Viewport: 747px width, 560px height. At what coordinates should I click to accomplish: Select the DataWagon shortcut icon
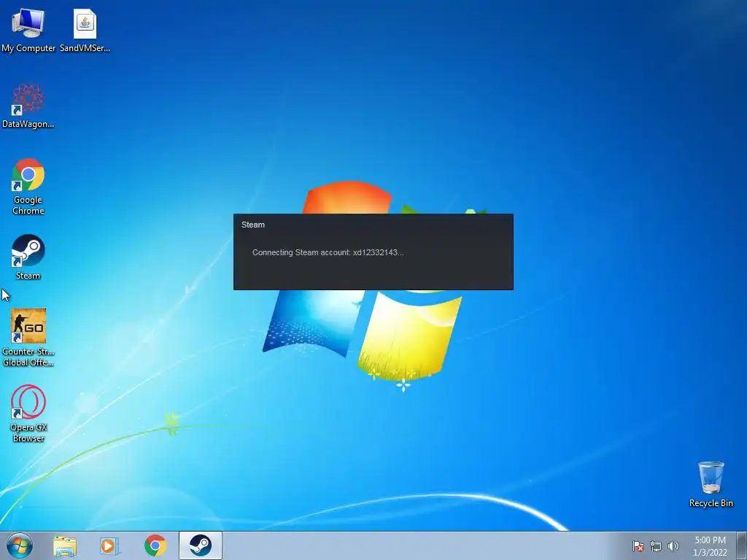(28, 106)
